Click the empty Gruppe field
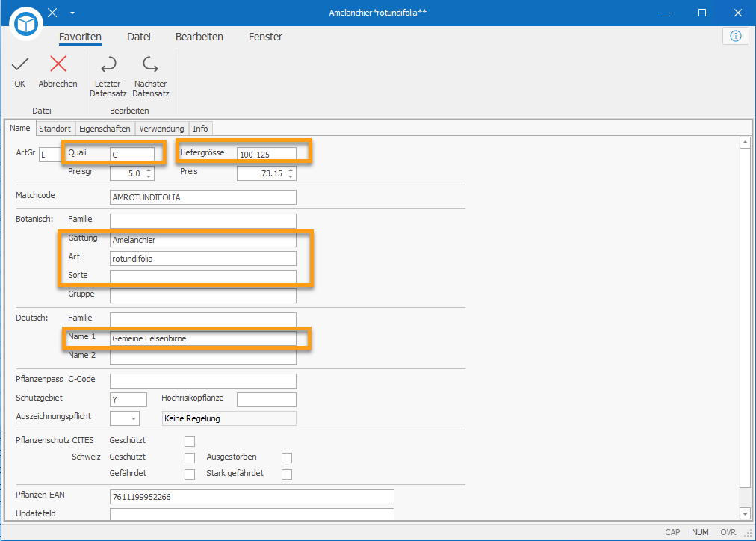The height and width of the screenshot is (541, 756). tap(203, 296)
